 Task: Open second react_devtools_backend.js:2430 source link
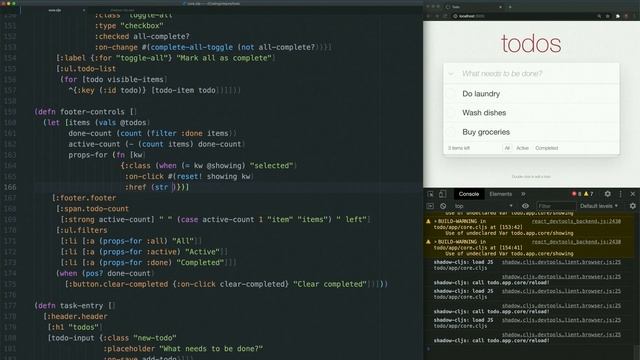[576, 242]
